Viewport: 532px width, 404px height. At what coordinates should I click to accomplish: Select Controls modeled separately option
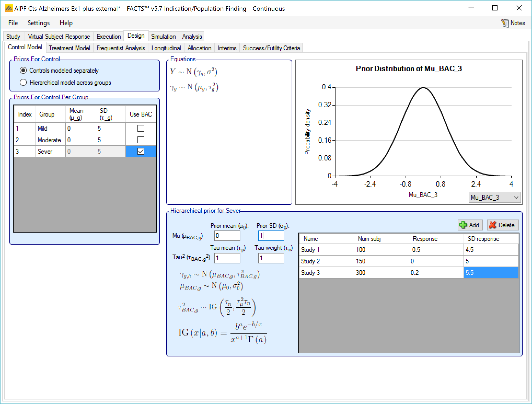(x=23, y=71)
